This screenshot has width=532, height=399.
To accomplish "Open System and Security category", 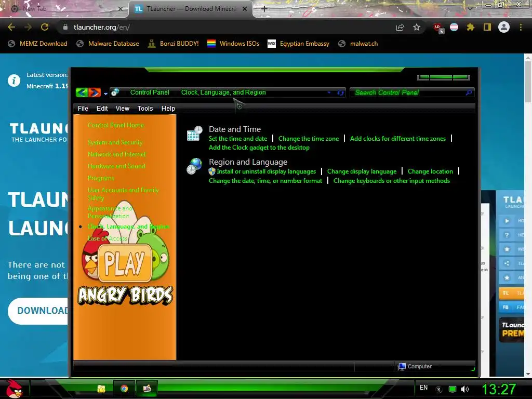I will tap(115, 142).
